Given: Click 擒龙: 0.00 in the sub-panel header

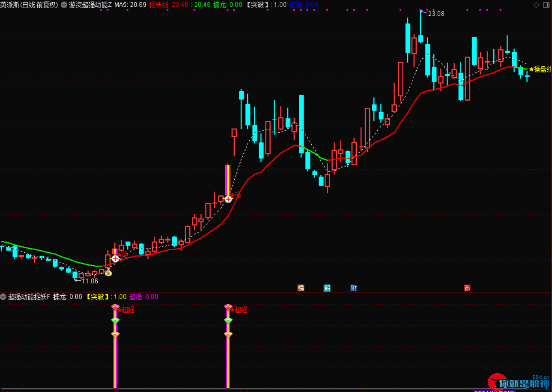Looking at the screenshot, I should [68, 296].
